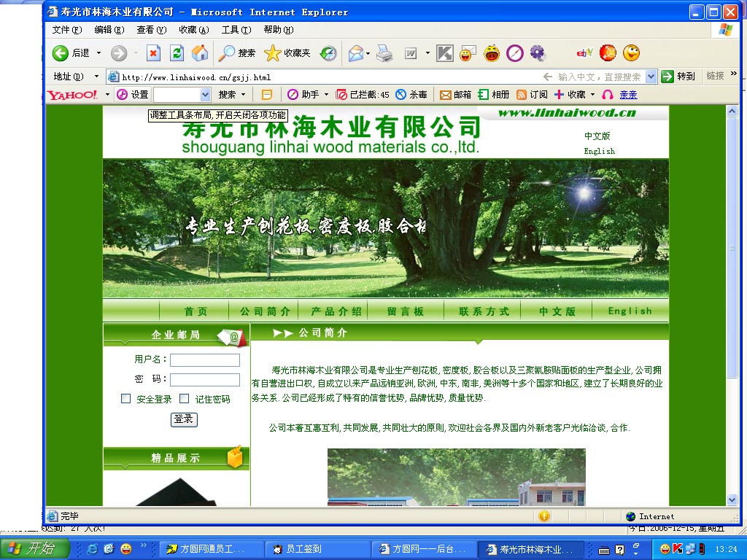Click the 用户名 username input field
This screenshot has height=560, width=747.
204,360
